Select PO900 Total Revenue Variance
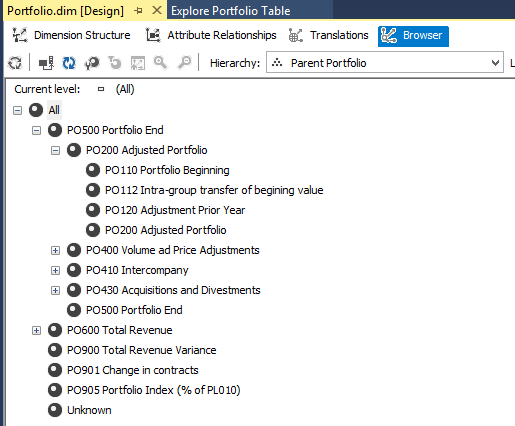Image resolution: width=515 pixels, height=426 pixels. point(142,350)
